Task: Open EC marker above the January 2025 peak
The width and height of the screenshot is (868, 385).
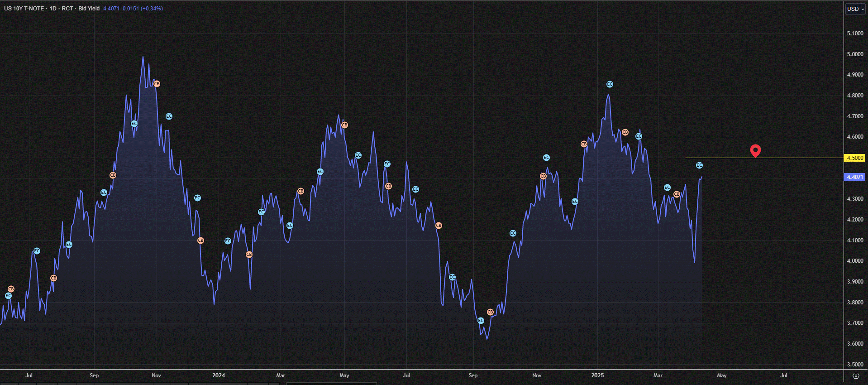Action: [610, 84]
